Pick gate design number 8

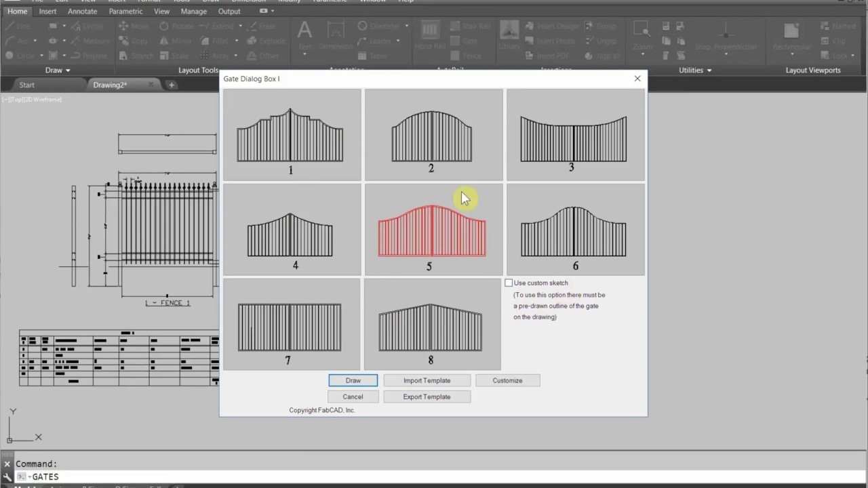click(x=432, y=324)
